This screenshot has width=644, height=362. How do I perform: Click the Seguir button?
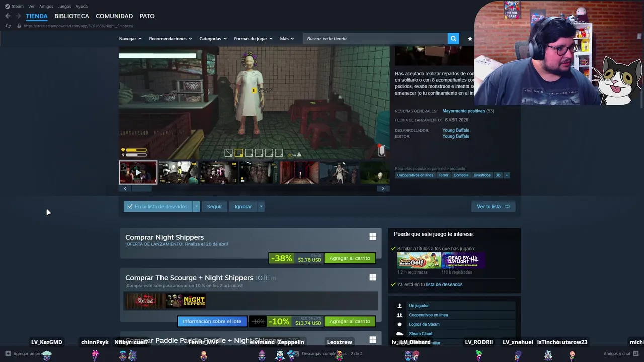click(x=214, y=207)
